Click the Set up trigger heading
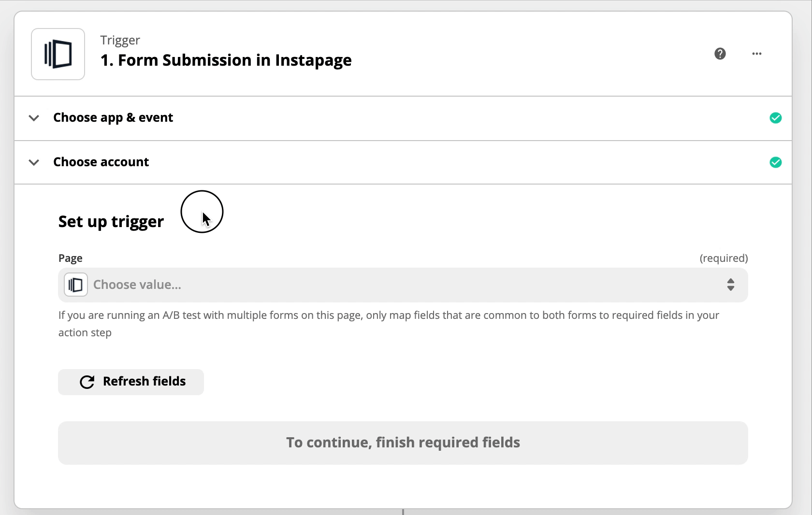Screen dimensions: 812x515 click(x=111, y=222)
